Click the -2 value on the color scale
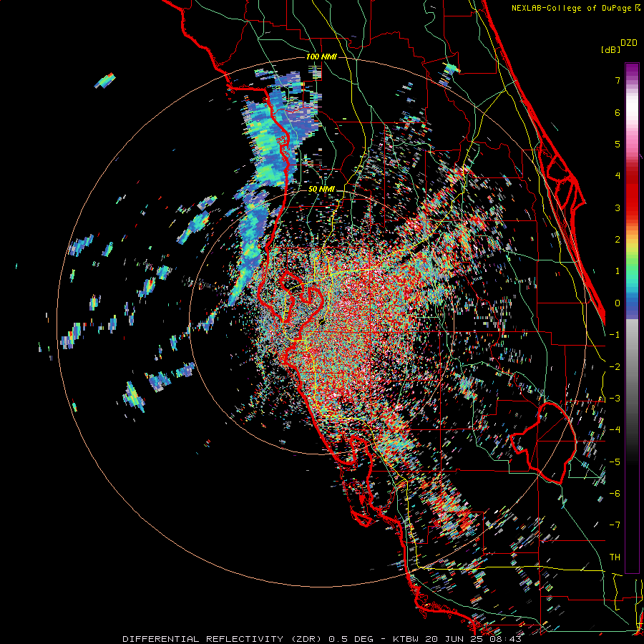 pos(615,366)
